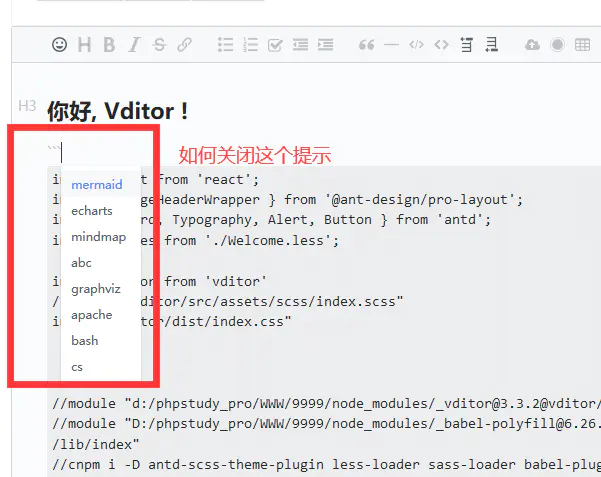Click comment line mentioning _babel-polyfill

pos(326,423)
